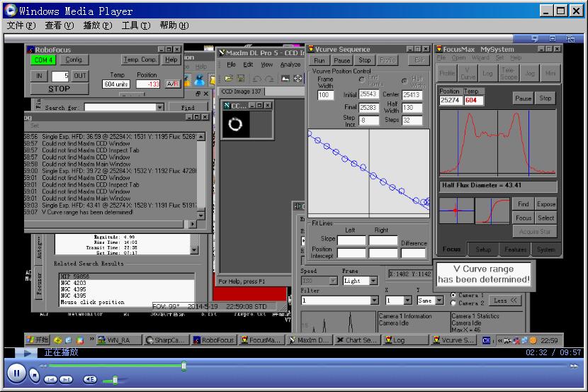Select the Camera 2 radio button
The width and height of the screenshot is (588, 392).
453,303
